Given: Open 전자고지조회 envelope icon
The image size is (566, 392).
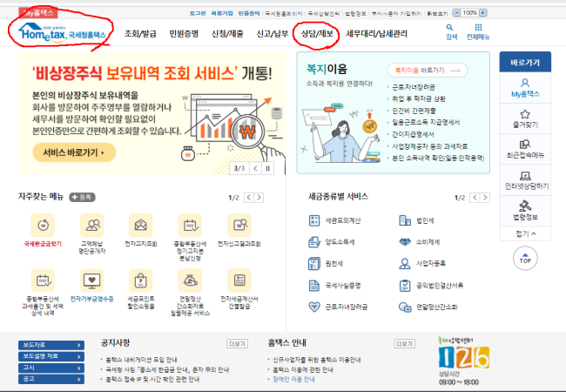Looking at the screenshot, I should tap(141, 226).
